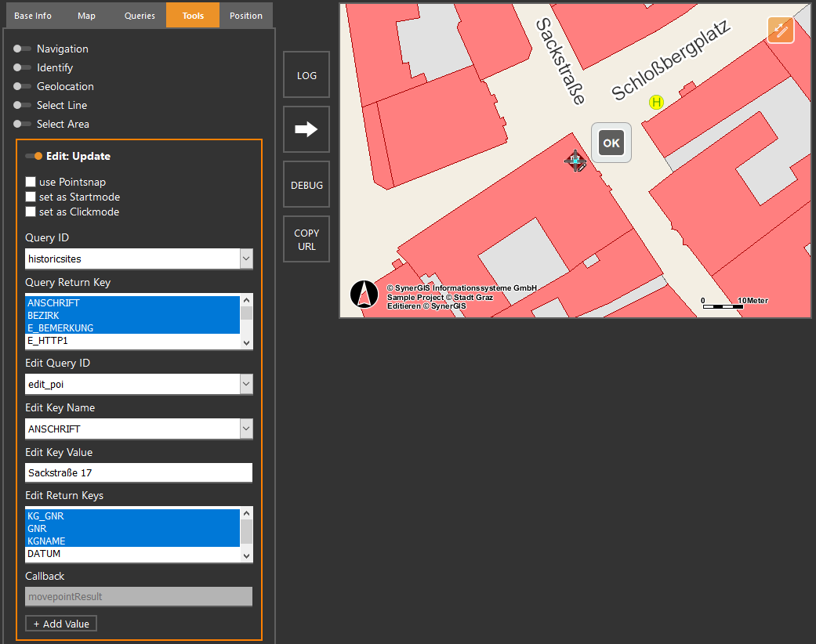The height and width of the screenshot is (644, 816).
Task: Toggle the Edit: Update switch off
Action: click(35, 155)
